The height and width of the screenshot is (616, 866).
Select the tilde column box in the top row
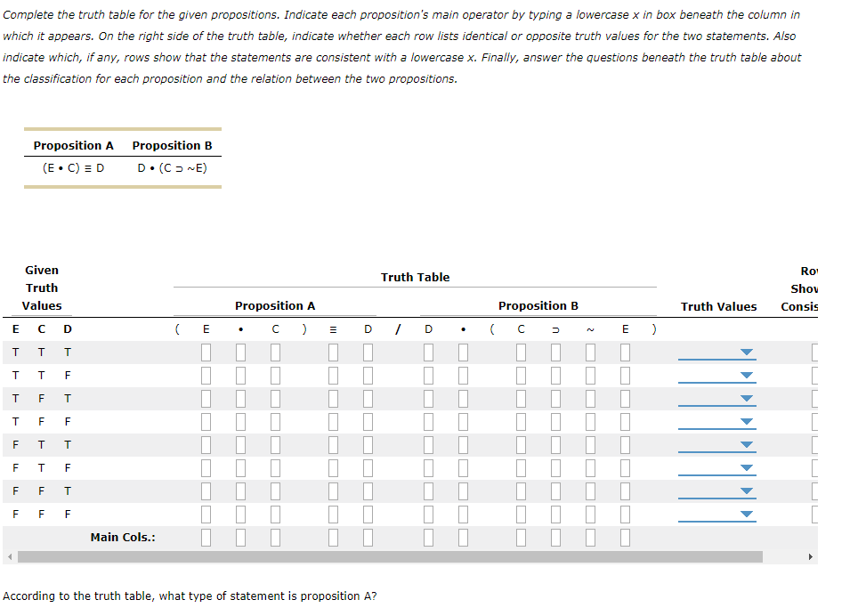tap(589, 352)
